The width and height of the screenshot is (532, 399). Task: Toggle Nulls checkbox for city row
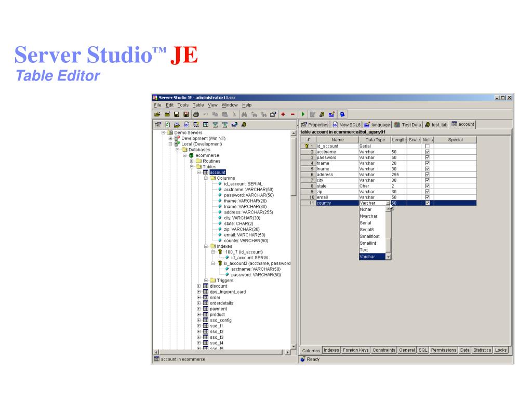coord(428,180)
